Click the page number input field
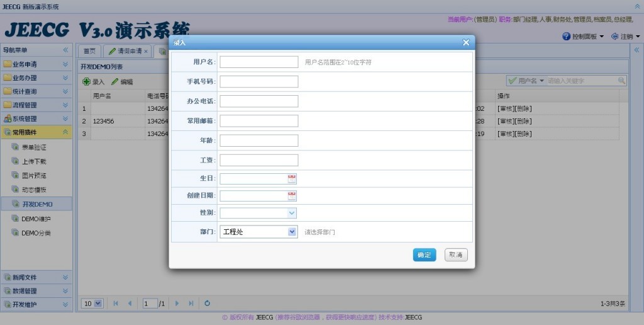Viewport: 644px width, 325px height. click(150, 304)
